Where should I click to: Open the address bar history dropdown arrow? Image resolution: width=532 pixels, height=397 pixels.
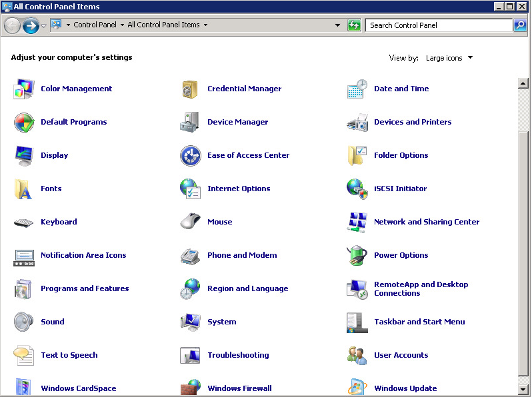(x=338, y=25)
